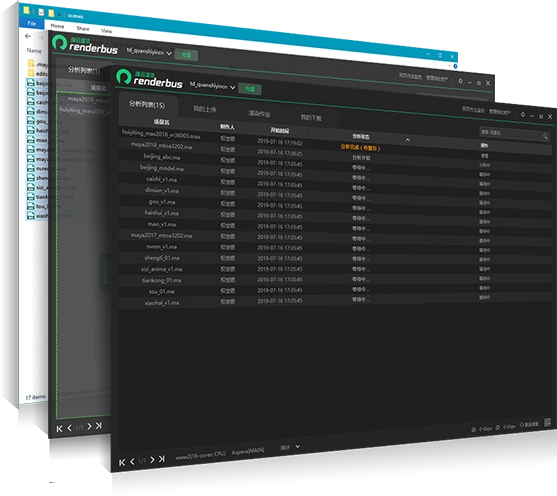Open settings gear in front Renderbus window
557x496 pixels.
523,114
